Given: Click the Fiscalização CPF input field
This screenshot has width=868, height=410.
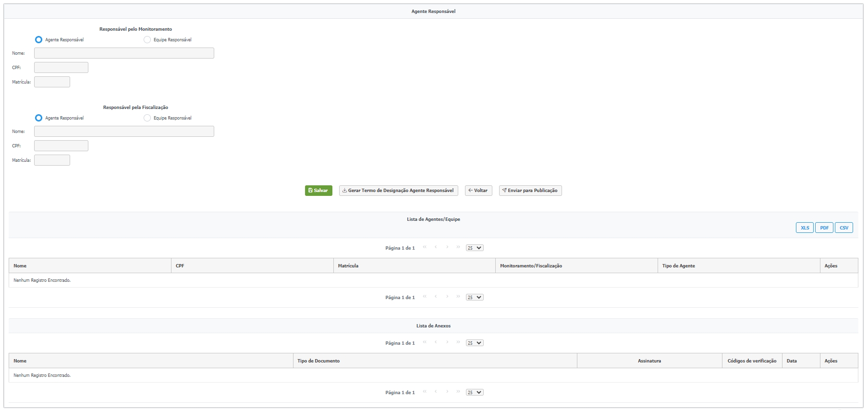Looking at the screenshot, I should coord(61,146).
